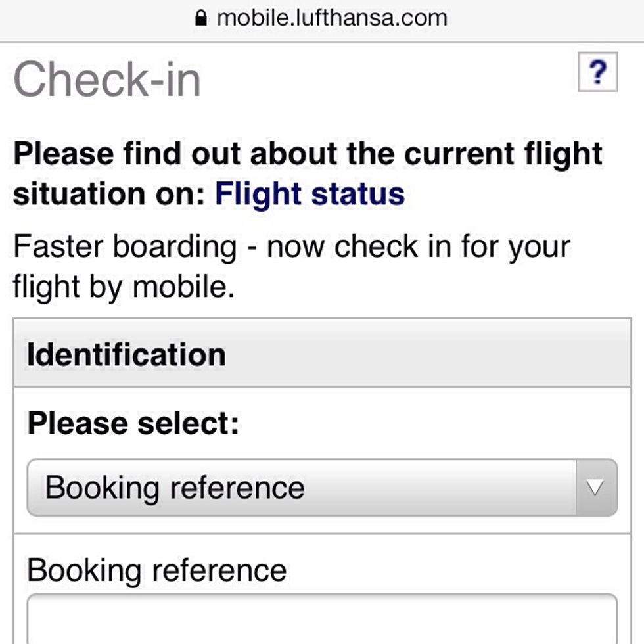
Task: Click the Flight status hyperlink
Action: 310,194
